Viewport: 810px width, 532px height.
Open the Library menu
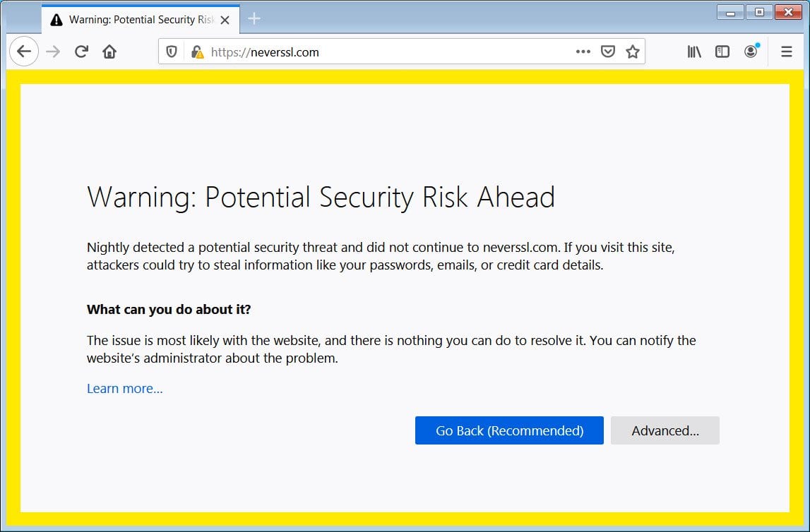[x=694, y=52]
